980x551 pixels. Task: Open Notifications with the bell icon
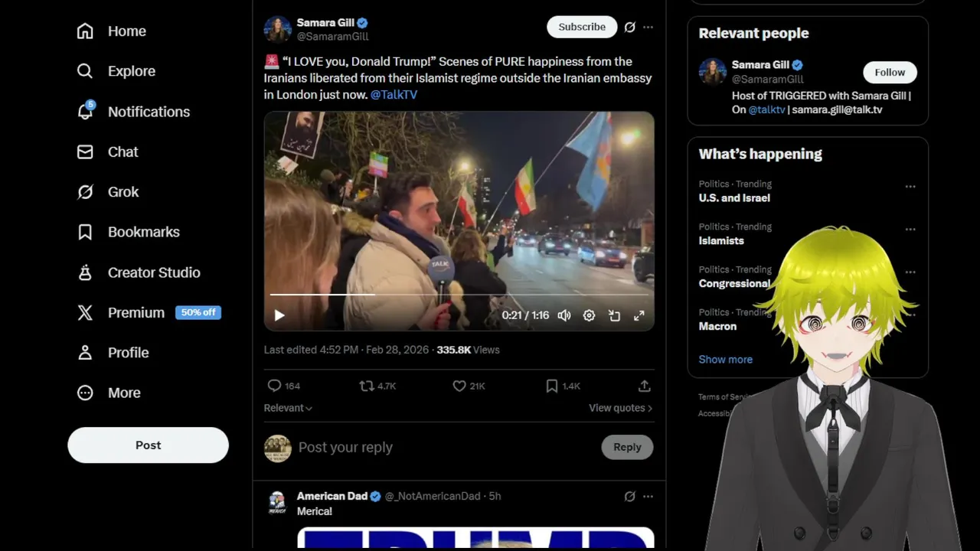pos(133,112)
